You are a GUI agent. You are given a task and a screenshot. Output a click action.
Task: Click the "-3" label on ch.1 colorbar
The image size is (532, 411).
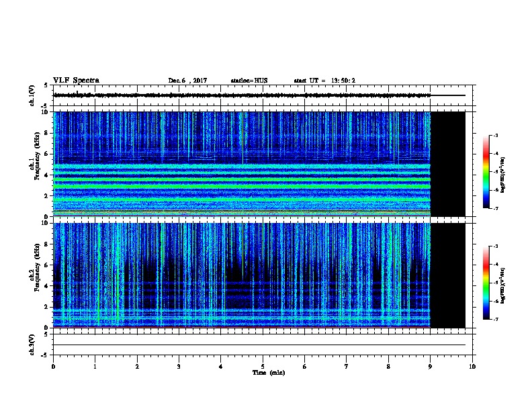495,135
